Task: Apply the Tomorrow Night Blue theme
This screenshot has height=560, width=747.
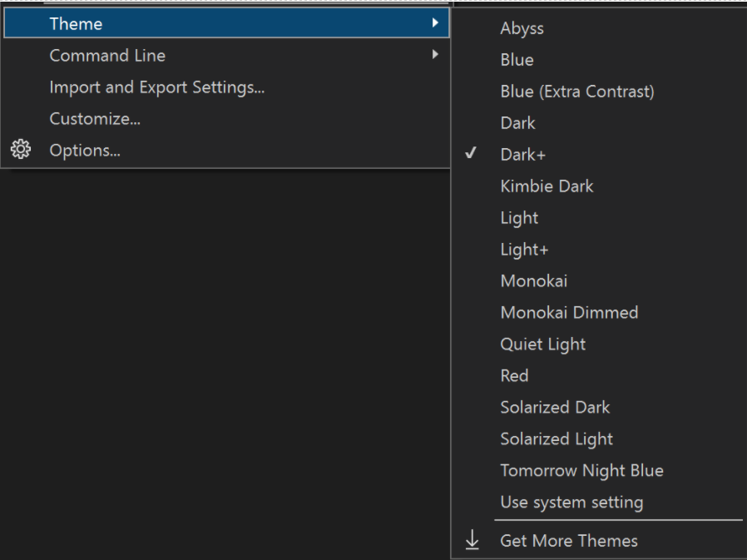Action: (581, 471)
